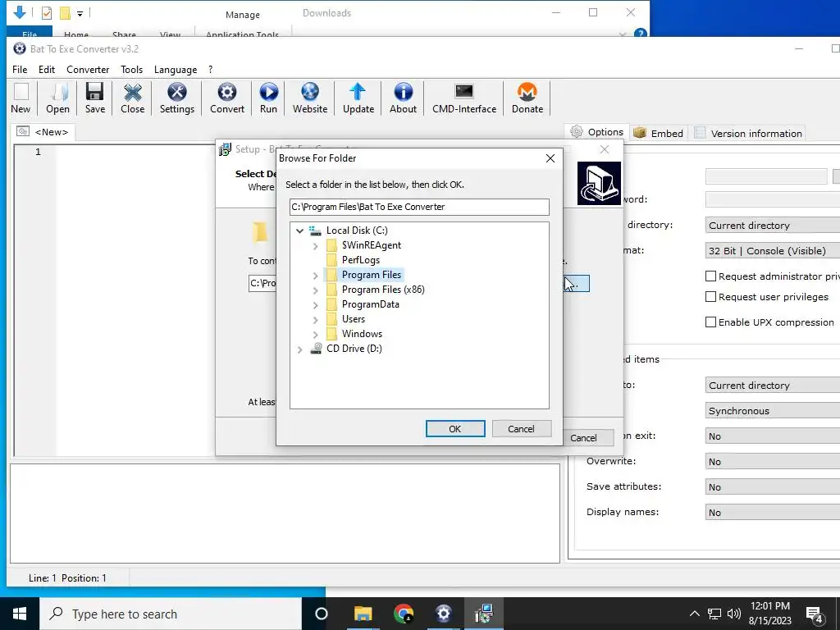Viewport: 840px width, 630px height.
Task: Click the Windows Start button
Action: coord(20,614)
